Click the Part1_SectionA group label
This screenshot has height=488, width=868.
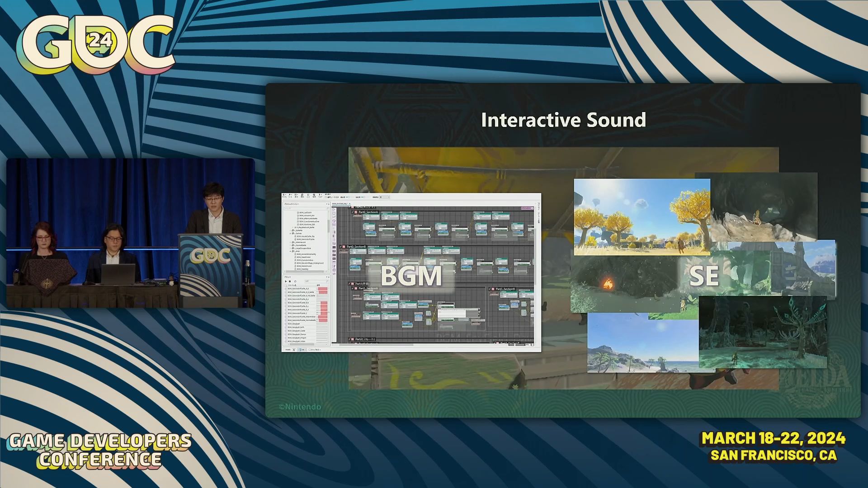368,288
